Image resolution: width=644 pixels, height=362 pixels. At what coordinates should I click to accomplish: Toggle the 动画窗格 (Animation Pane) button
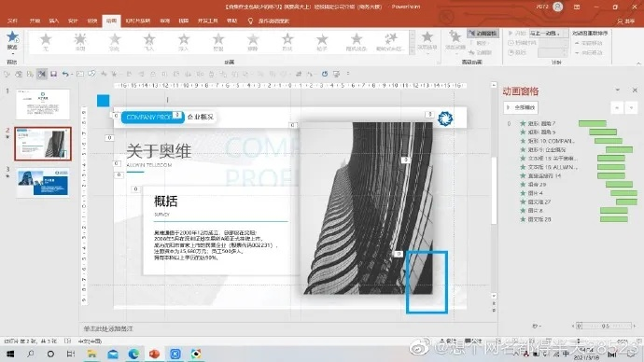coord(483,34)
